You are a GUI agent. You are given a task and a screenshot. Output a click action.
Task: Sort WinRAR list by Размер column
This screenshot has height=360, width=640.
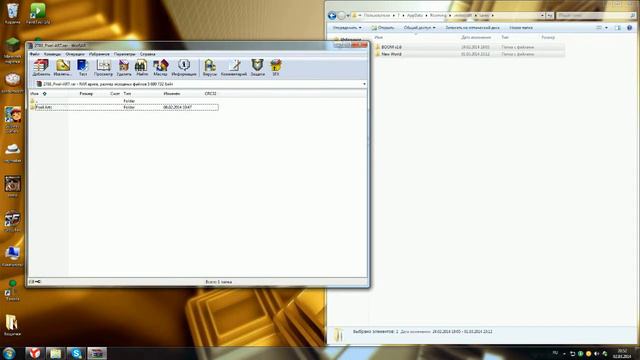tap(86, 94)
